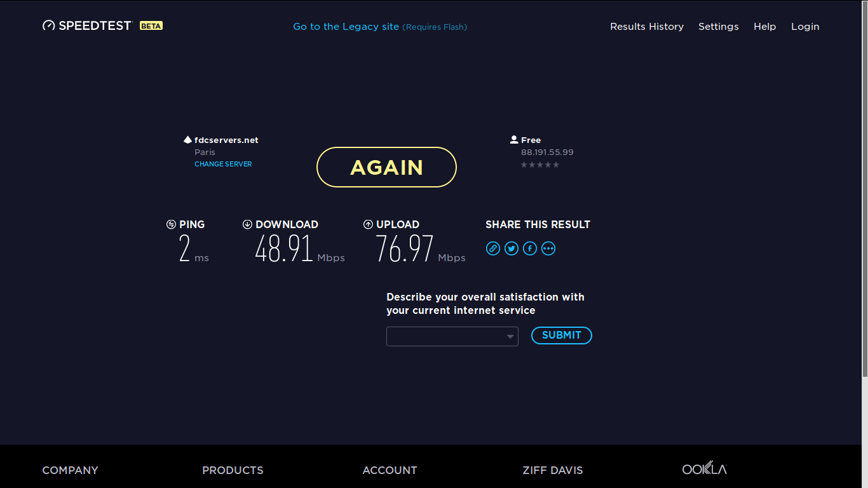Click the download arrow icon
The image size is (868, 488).
point(247,224)
